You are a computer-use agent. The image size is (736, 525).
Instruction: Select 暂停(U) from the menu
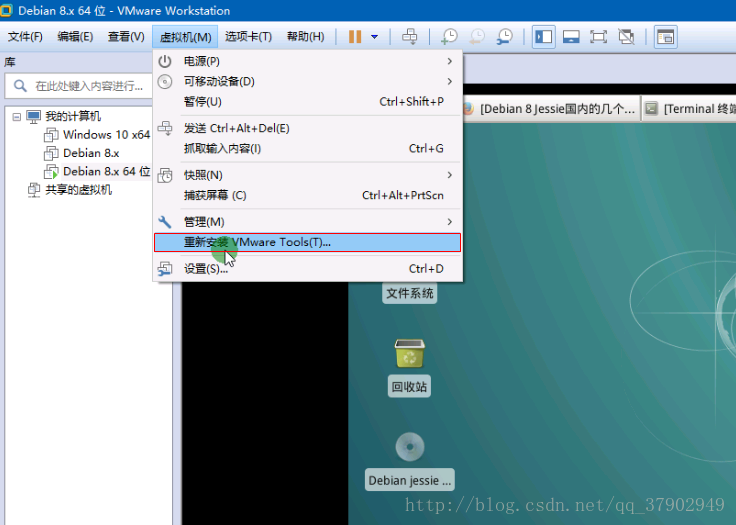tap(307, 101)
